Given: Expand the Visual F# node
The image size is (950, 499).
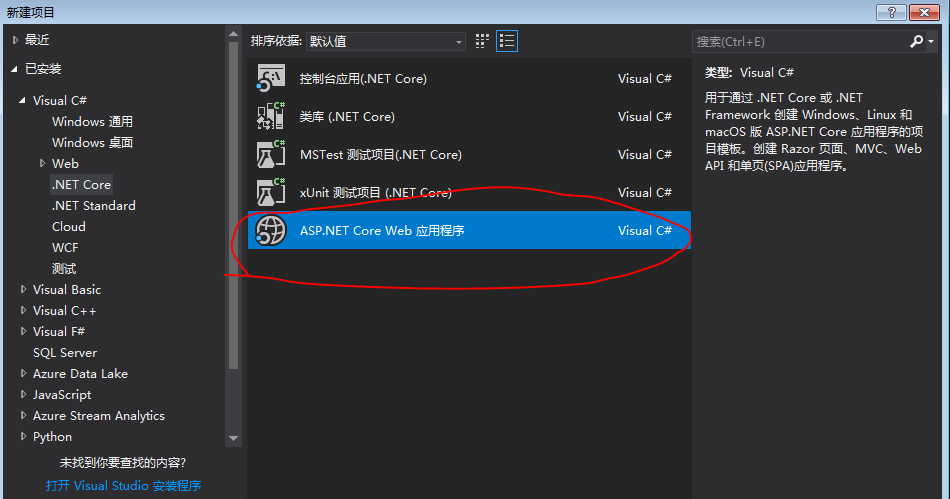Looking at the screenshot, I should click(x=24, y=331).
